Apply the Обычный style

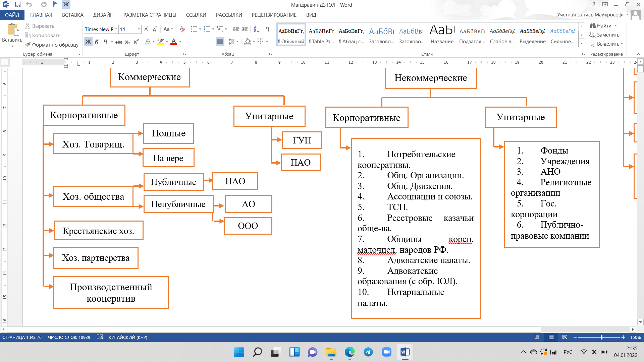[x=291, y=35]
